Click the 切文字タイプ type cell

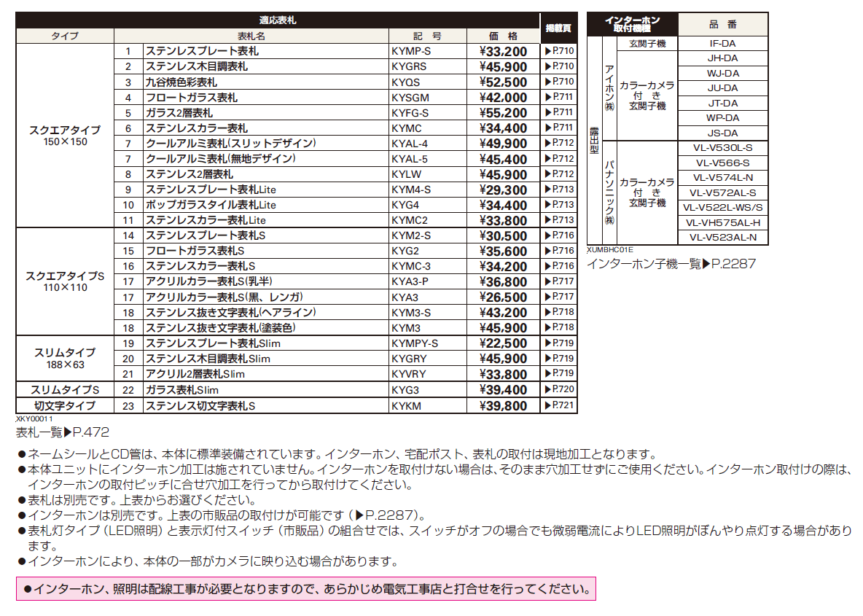point(63,405)
